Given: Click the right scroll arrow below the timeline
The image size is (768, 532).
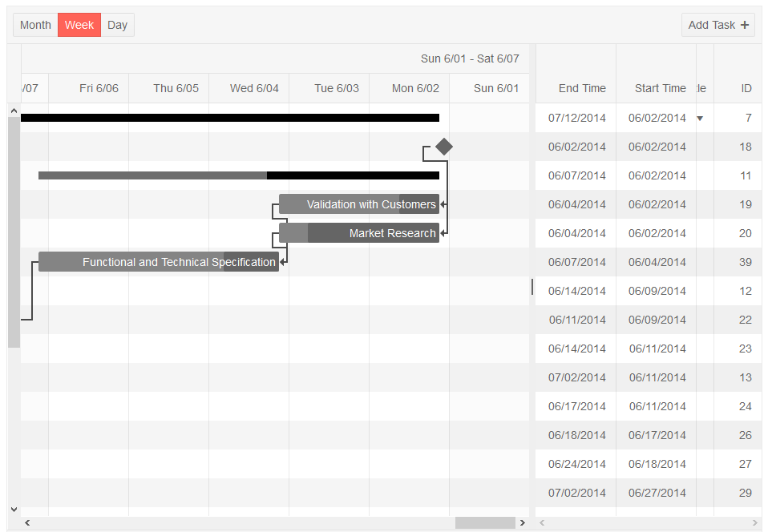Looking at the screenshot, I should coord(522,522).
